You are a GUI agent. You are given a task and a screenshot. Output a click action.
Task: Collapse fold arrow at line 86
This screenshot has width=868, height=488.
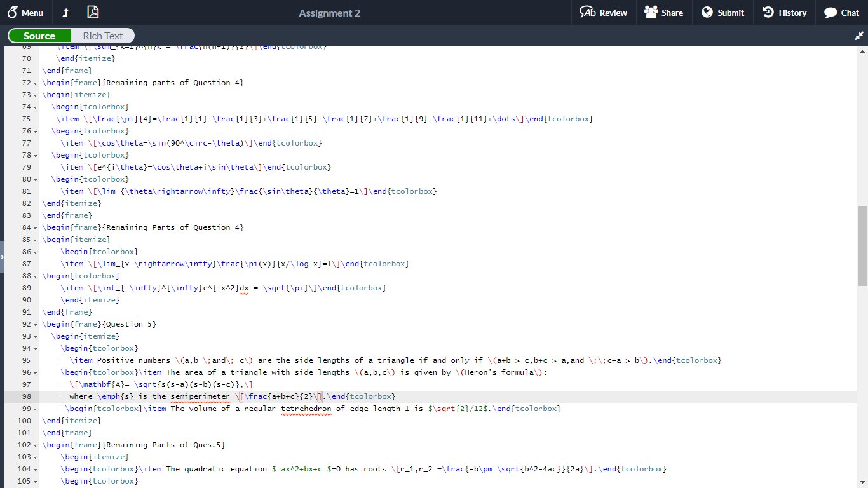tap(35, 252)
